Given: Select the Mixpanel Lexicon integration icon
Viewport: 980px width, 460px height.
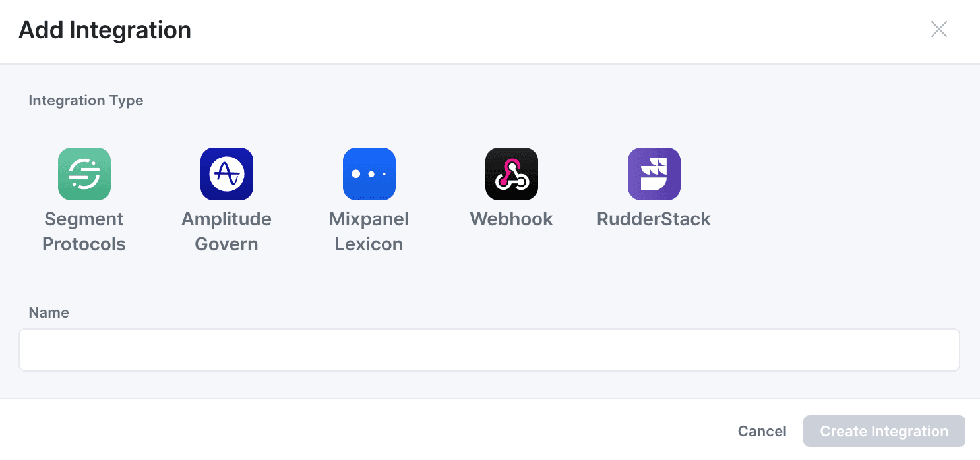Looking at the screenshot, I should point(369,174).
